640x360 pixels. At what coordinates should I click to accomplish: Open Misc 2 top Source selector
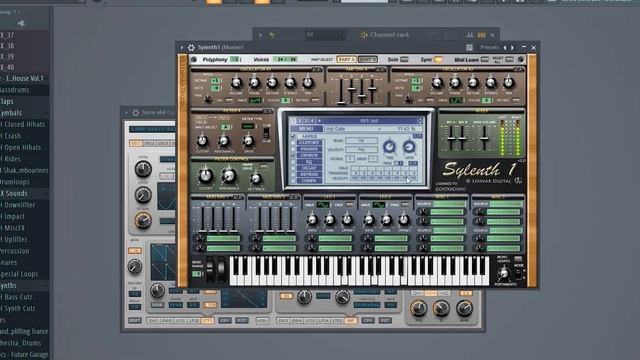coord(506,204)
